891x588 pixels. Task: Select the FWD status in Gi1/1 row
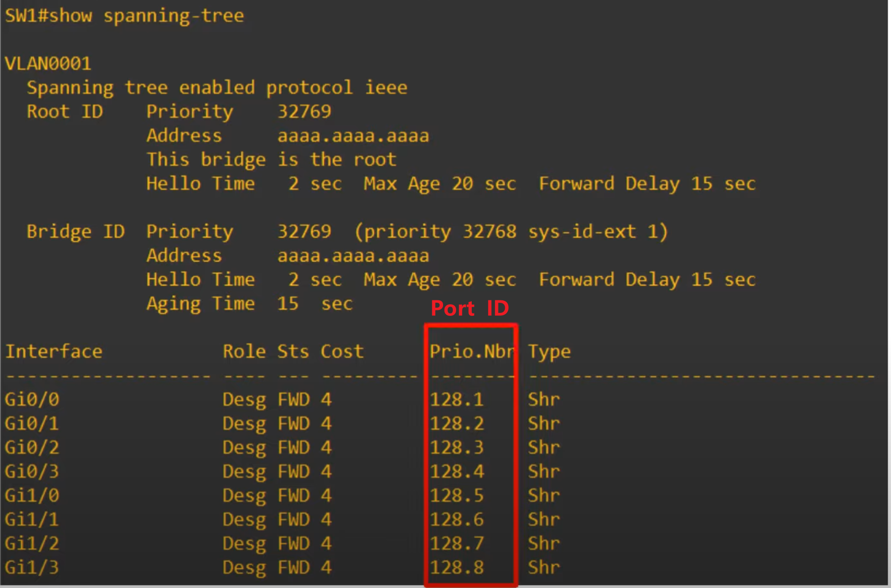tap(293, 520)
